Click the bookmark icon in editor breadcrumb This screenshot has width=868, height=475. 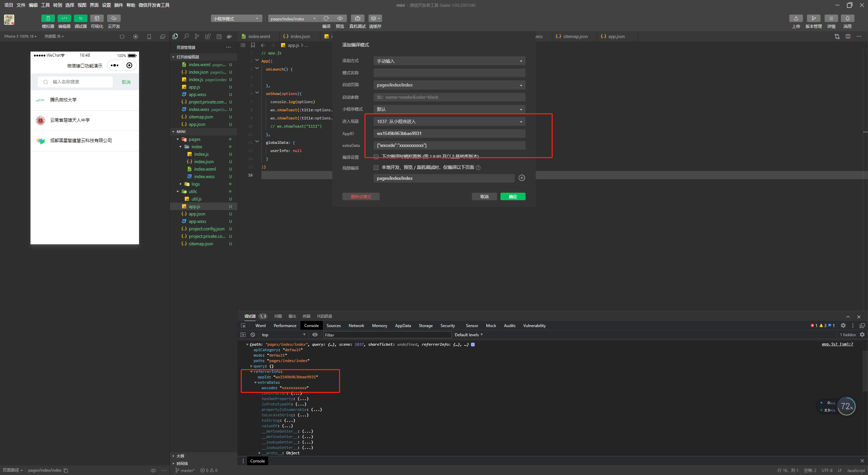tap(253, 45)
